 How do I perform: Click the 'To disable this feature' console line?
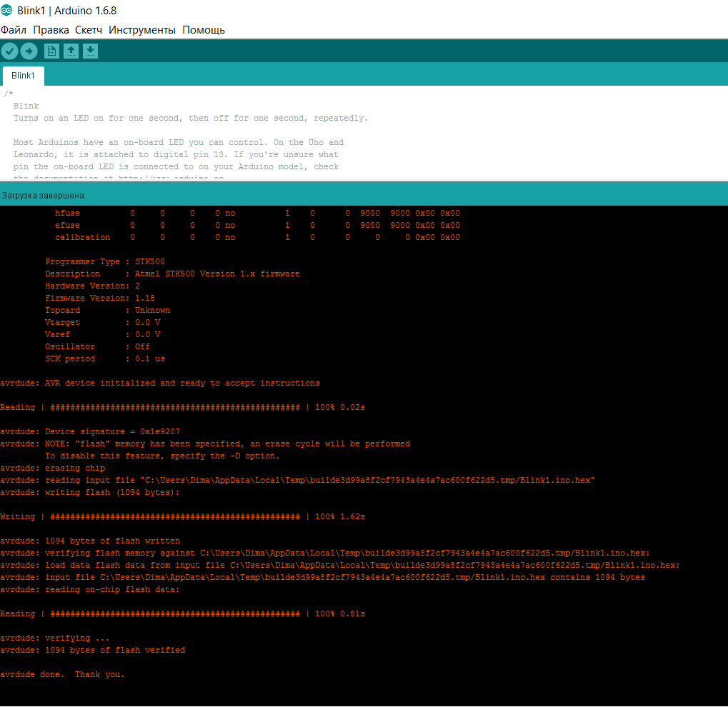point(162,456)
